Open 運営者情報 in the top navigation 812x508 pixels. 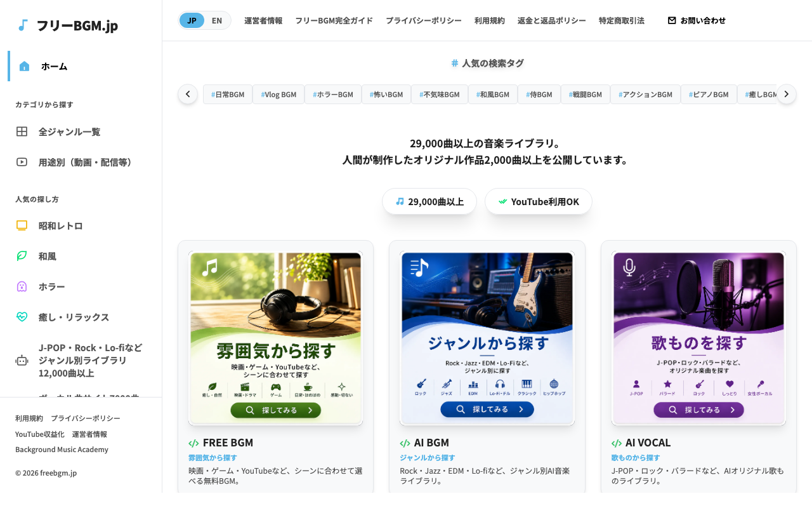point(263,20)
